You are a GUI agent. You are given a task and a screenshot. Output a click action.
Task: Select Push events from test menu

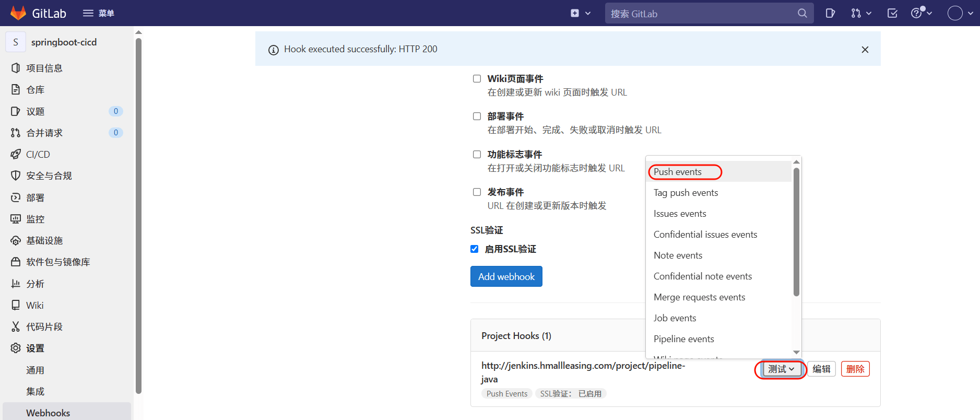pos(678,172)
